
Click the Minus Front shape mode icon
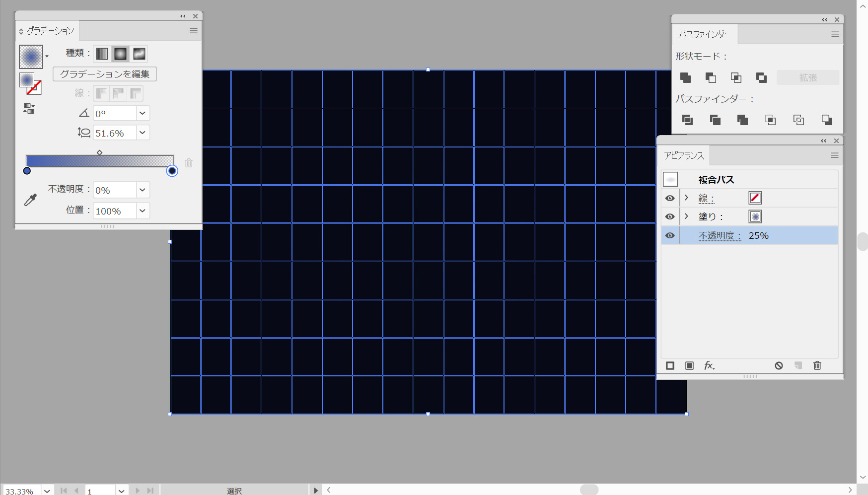point(711,77)
